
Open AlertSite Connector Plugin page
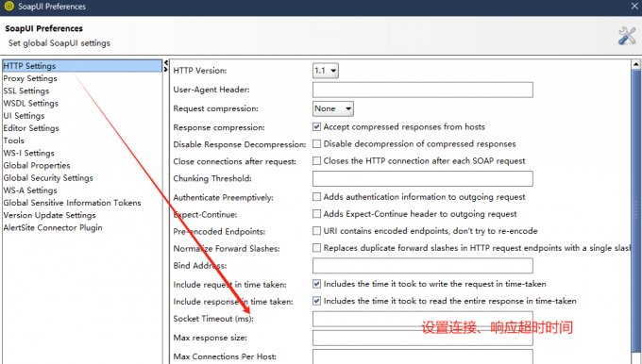tap(53, 228)
